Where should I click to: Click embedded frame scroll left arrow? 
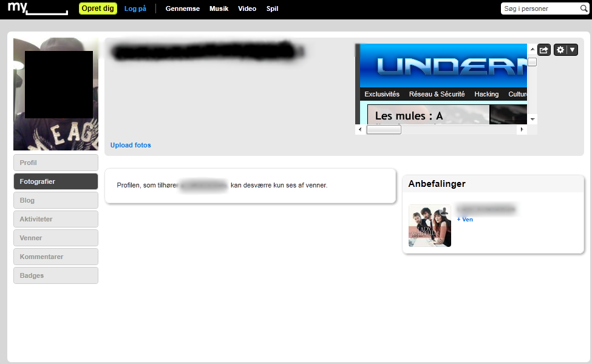[360, 129]
